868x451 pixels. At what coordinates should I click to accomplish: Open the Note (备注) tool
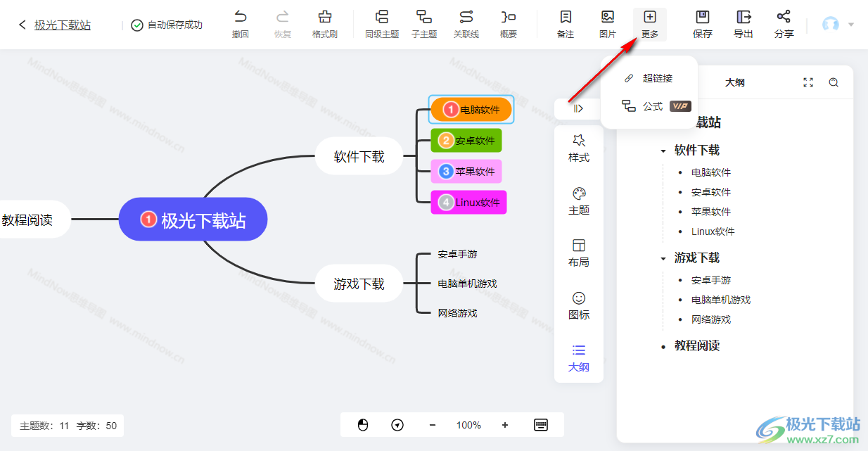pyautogui.click(x=566, y=24)
